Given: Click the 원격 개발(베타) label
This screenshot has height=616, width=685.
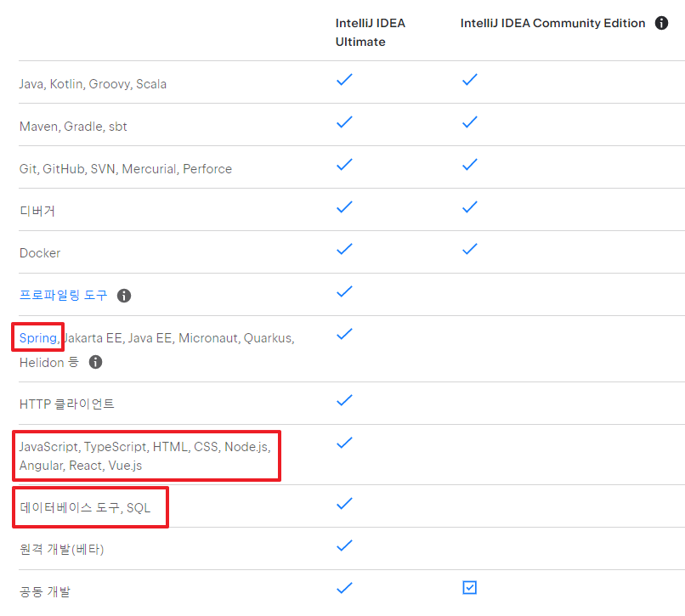Looking at the screenshot, I should tap(61, 549).
